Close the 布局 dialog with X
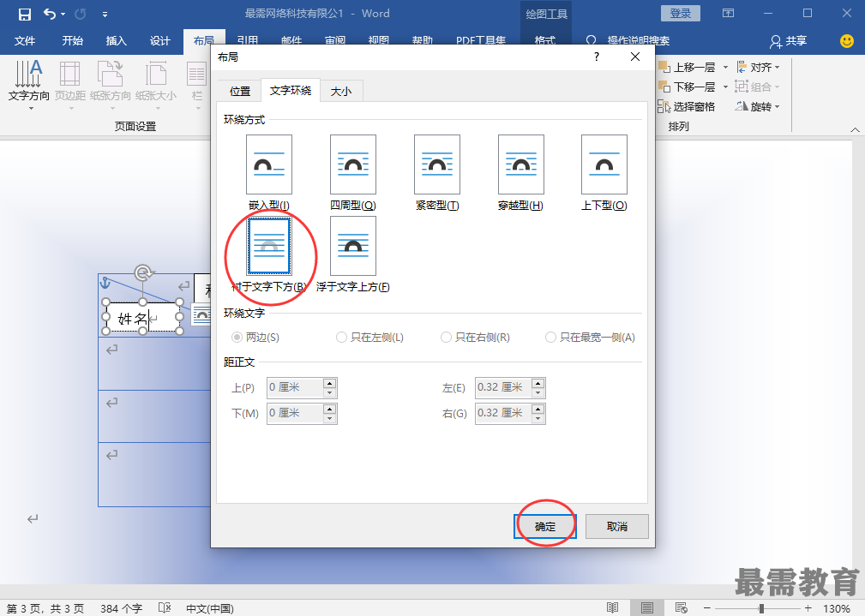Image resolution: width=865 pixels, height=616 pixels. [635, 57]
